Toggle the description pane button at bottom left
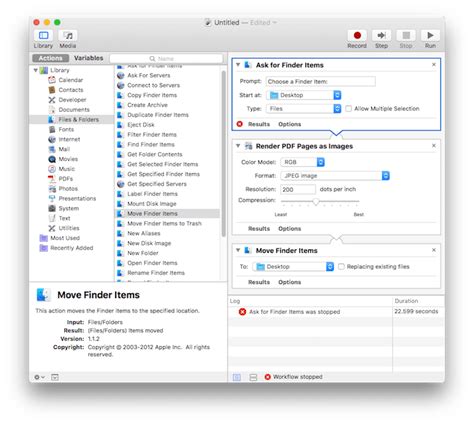The width and height of the screenshot is (474, 424). click(x=55, y=377)
